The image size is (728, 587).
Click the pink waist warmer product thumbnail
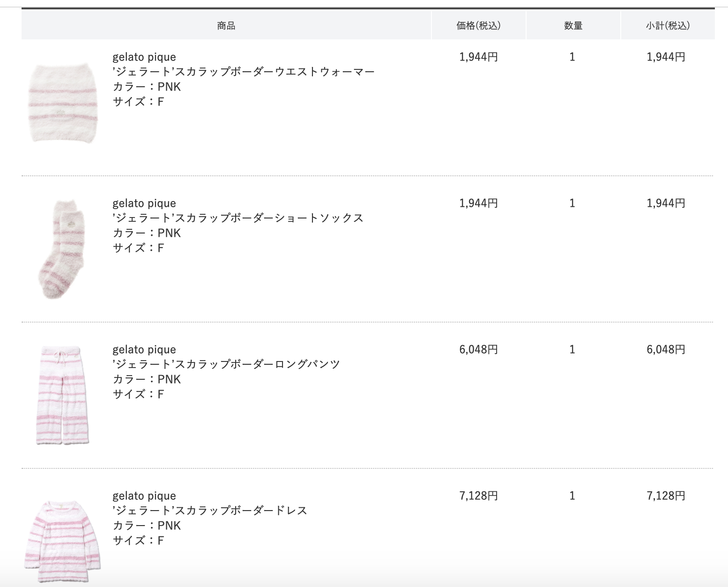[x=62, y=102]
